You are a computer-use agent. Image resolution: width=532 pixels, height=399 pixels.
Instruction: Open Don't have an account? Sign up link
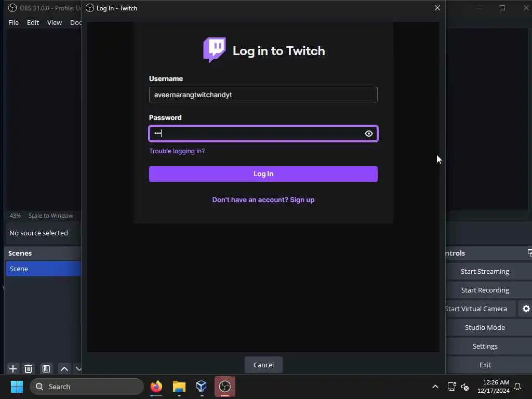pyautogui.click(x=263, y=200)
